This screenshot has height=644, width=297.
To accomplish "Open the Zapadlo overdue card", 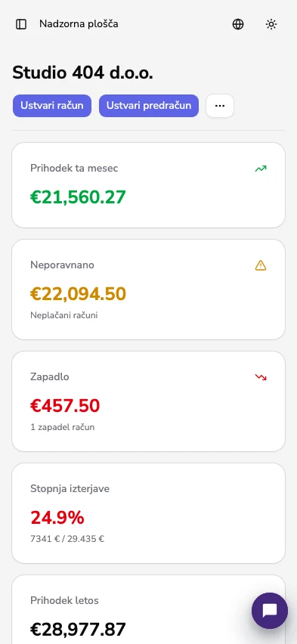I will 148,401.
